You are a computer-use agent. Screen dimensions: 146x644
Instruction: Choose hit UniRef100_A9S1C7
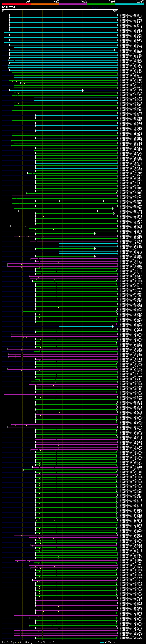click(x=131, y=193)
